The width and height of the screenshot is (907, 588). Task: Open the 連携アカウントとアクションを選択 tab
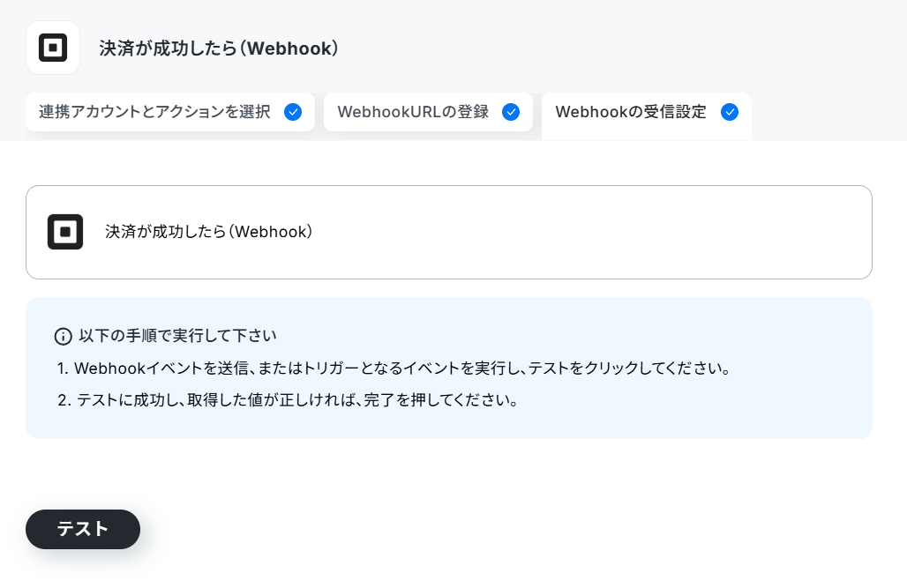point(170,112)
